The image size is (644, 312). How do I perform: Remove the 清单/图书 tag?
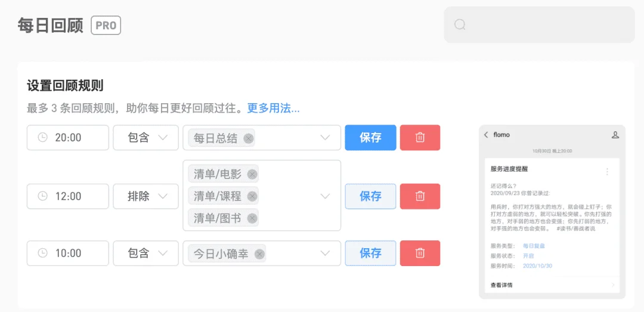[252, 218]
